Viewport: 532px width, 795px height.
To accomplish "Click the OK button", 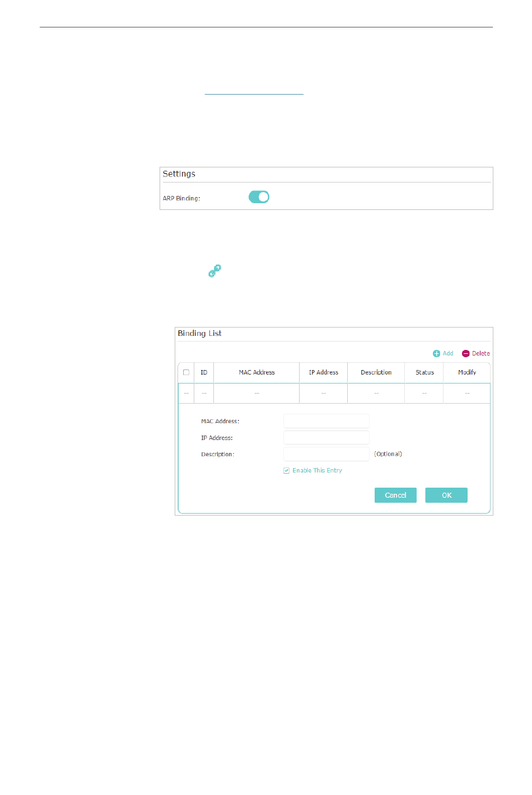I will (x=446, y=495).
